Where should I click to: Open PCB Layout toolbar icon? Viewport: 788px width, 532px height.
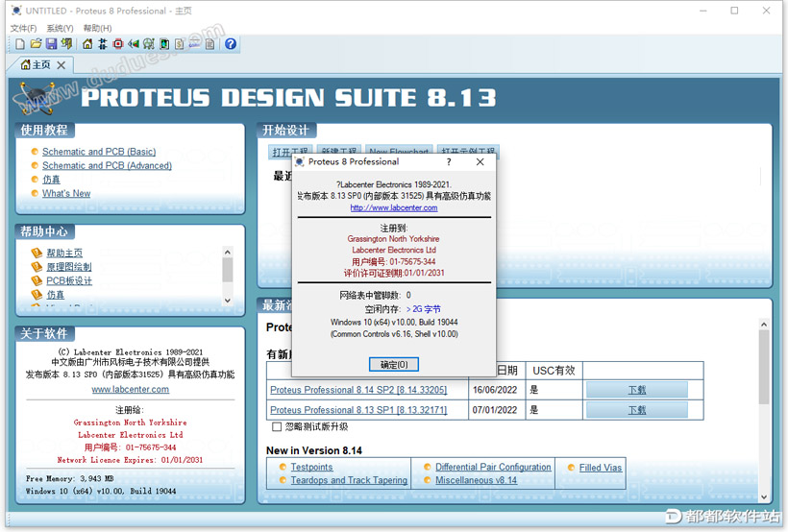118,44
